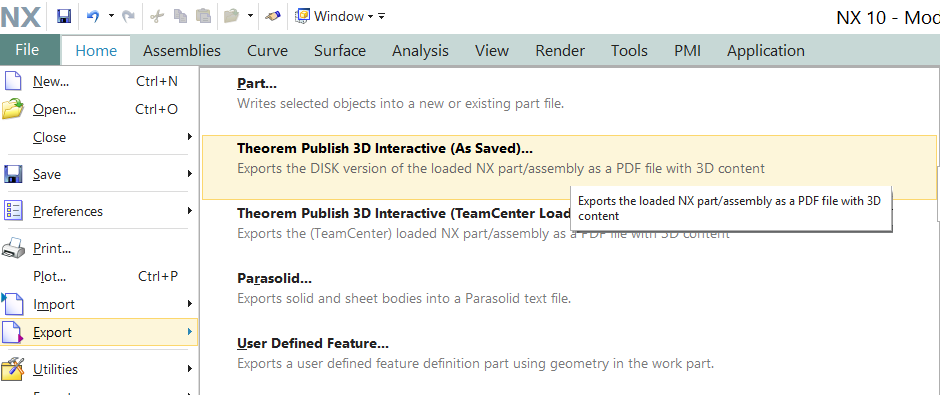
Task: Click 'Exports a user defined feature definition' text
Action: point(475,364)
